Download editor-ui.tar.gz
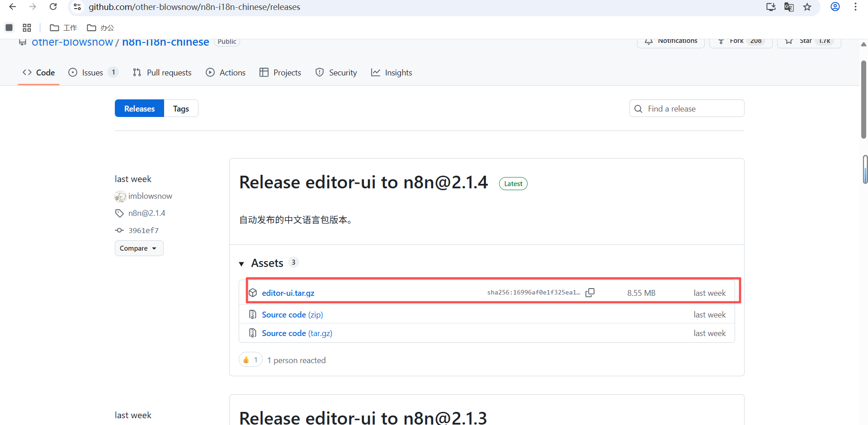This screenshot has height=425, width=868. (x=288, y=293)
